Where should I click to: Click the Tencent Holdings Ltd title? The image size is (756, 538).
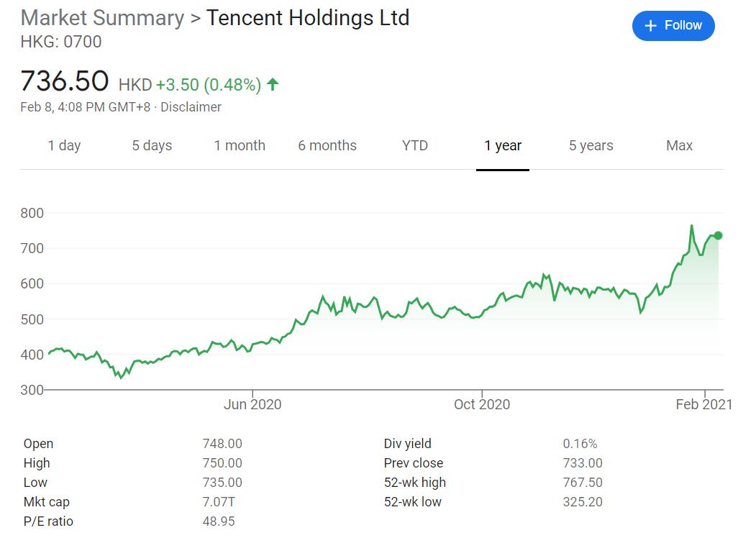(308, 18)
